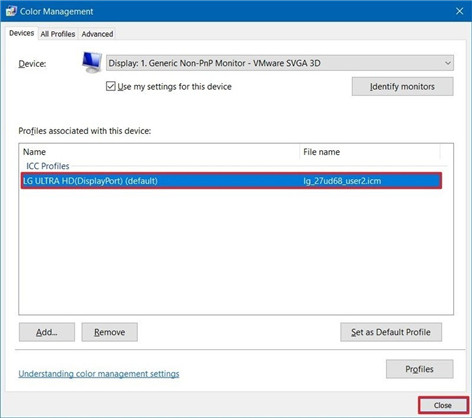The width and height of the screenshot is (472, 418).
Task: Click the Identify monitors button
Action: coord(402,87)
